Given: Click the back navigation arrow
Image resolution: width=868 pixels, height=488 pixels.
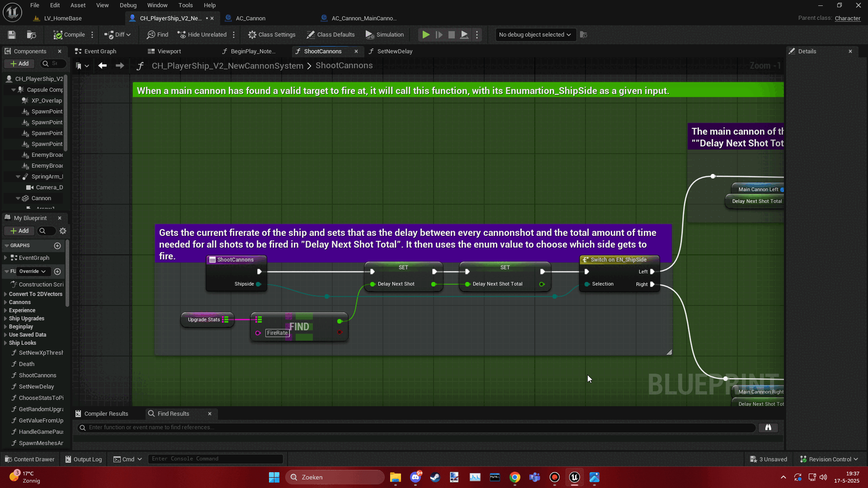Looking at the screenshot, I should tap(103, 66).
